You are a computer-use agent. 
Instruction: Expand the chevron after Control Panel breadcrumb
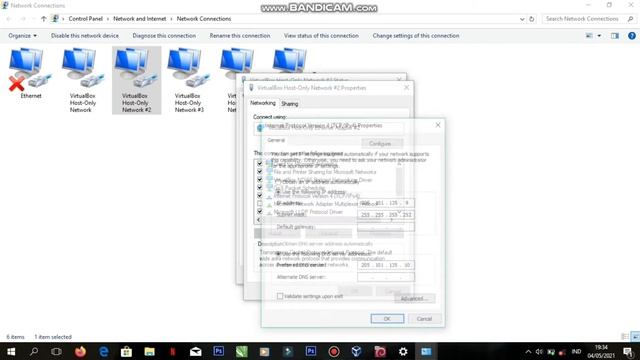(108, 19)
